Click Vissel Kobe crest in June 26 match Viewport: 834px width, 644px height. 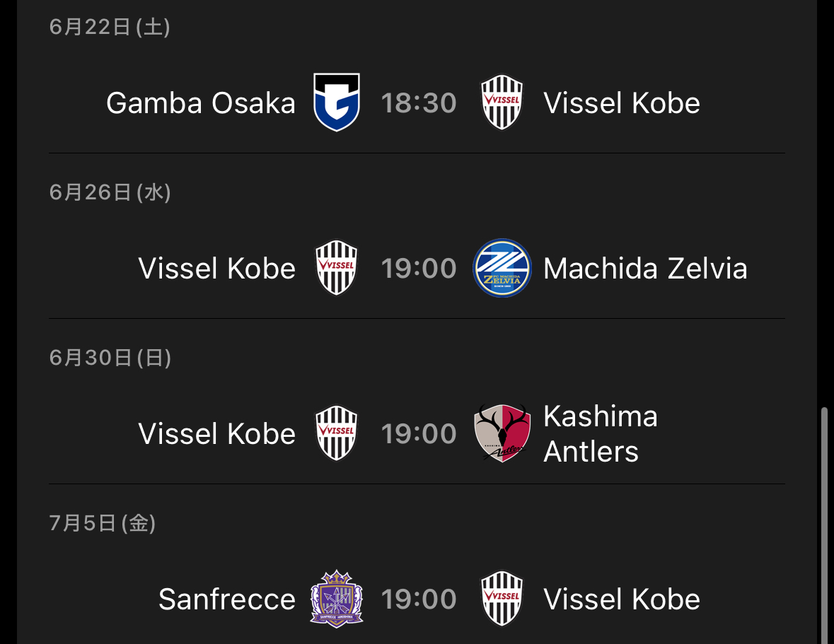click(337, 268)
